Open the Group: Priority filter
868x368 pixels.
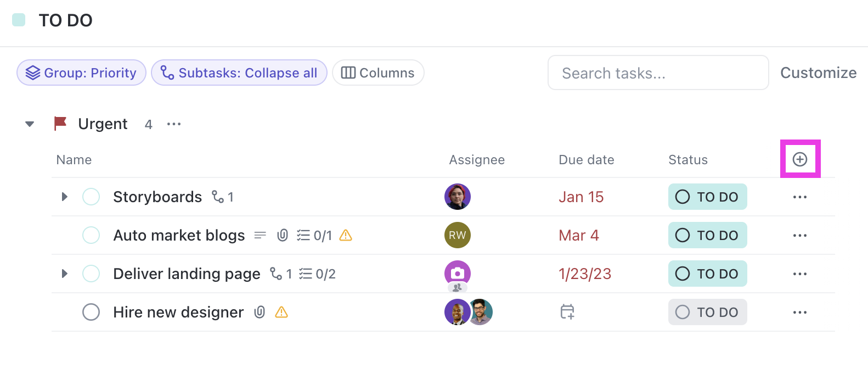(81, 73)
